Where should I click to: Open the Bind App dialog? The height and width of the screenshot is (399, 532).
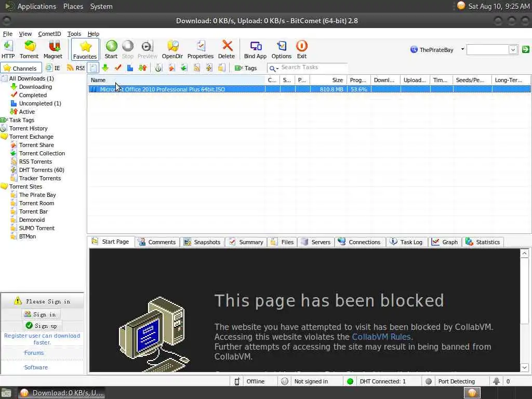click(256, 49)
